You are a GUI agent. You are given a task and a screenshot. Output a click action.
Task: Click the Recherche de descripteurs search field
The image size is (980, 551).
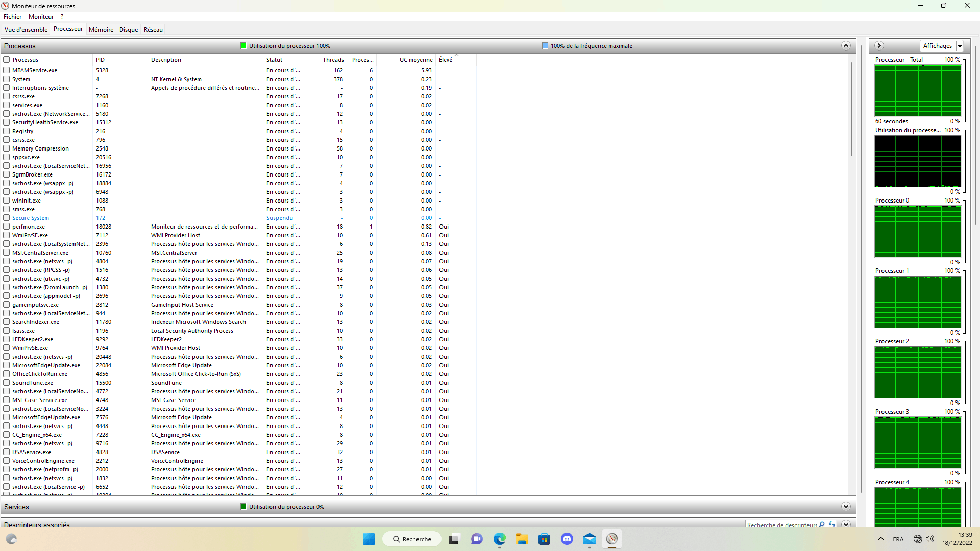(x=781, y=524)
